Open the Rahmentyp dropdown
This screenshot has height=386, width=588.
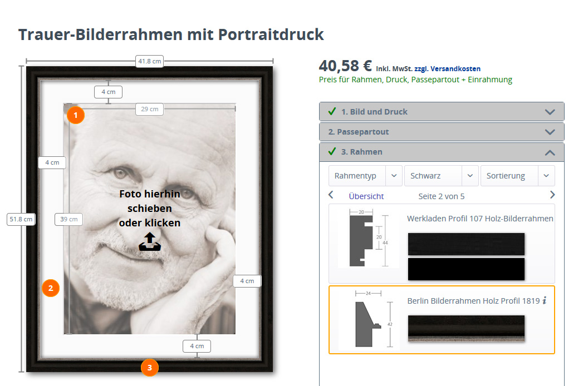pyautogui.click(x=365, y=176)
